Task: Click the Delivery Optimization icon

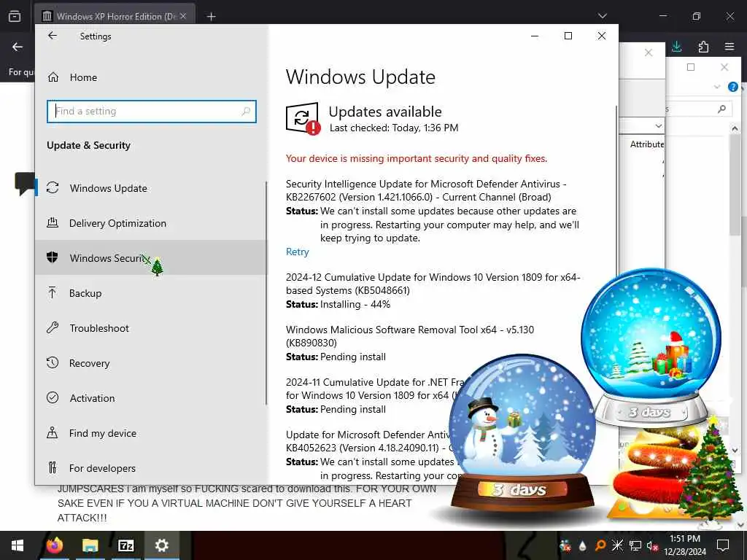Action: pos(53,222)
